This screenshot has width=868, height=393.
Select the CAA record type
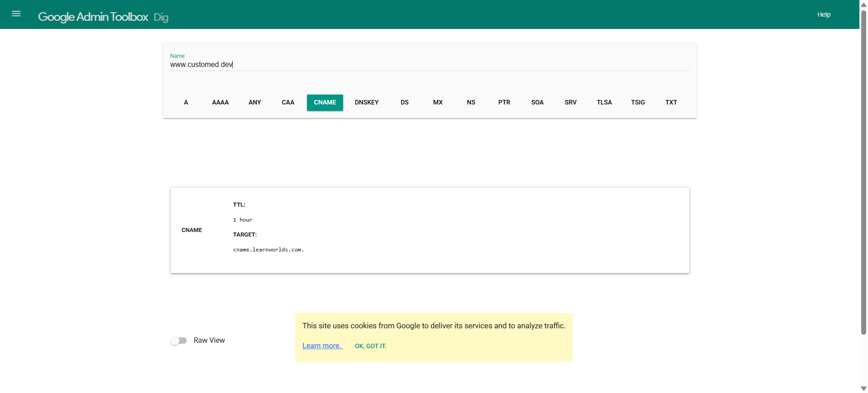(288, 103)
